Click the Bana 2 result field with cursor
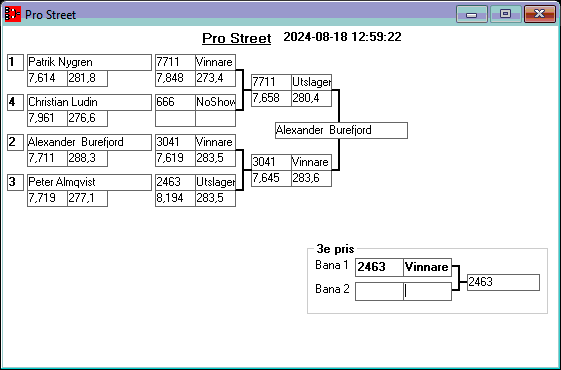The image size is (561, 370). [428, 292]
